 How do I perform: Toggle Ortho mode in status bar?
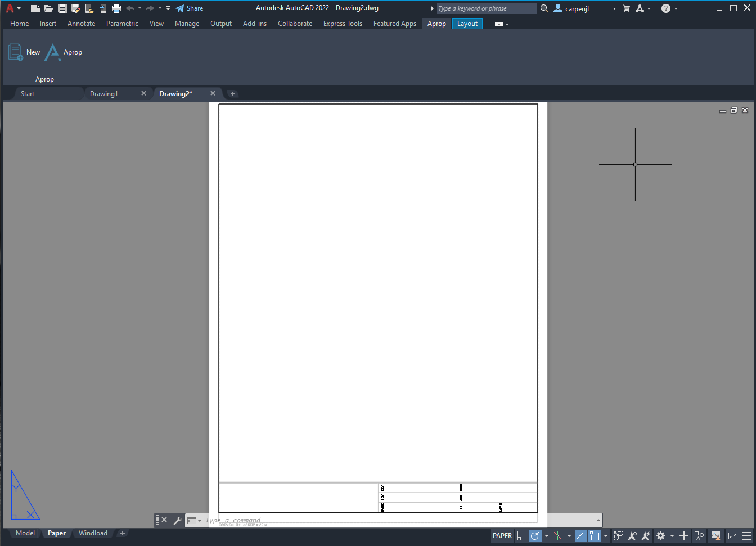(x=521, y=536)
